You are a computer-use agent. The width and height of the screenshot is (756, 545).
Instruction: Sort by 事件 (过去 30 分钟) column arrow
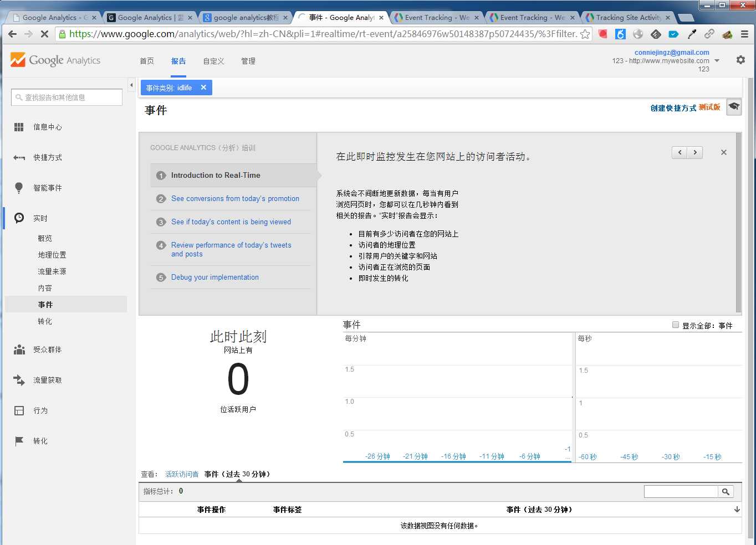[x=737, y=510]
